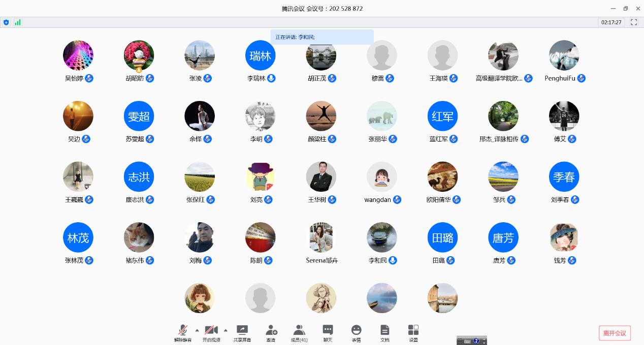Select 李和民's car avatar thumbnail
The width and height of the screenshot is (644, 345).
click(382, 237)
